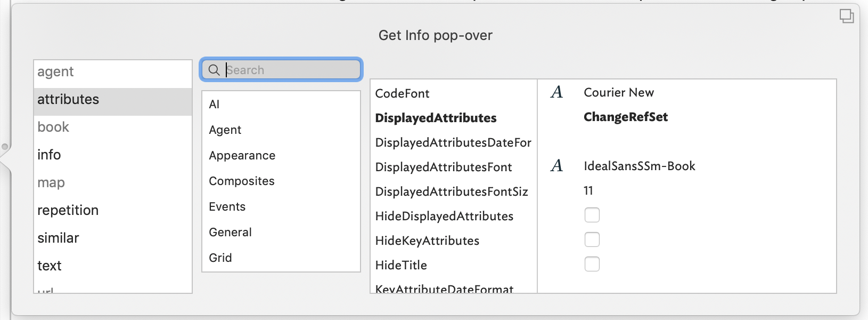Toggle the HideTitle checkbox
The width and height of the screenshot is (868, 320).
[x=592, y=264]
